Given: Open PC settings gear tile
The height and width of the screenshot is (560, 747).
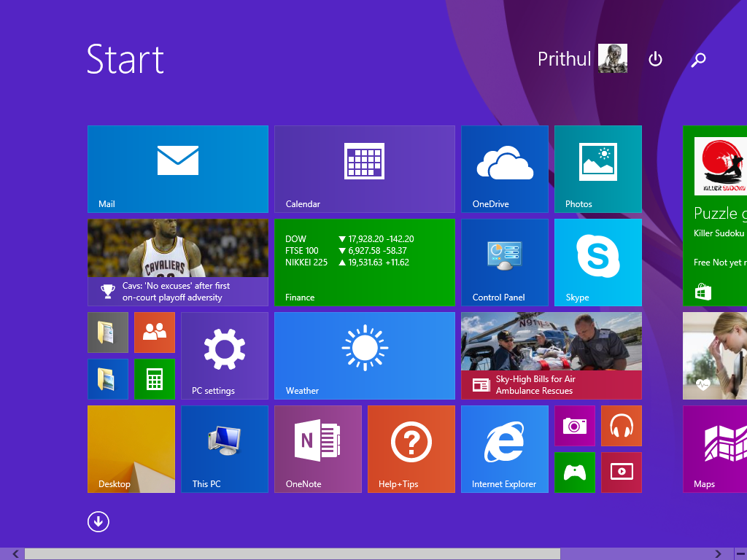Looking at the screenshot, I should point(225,356).
